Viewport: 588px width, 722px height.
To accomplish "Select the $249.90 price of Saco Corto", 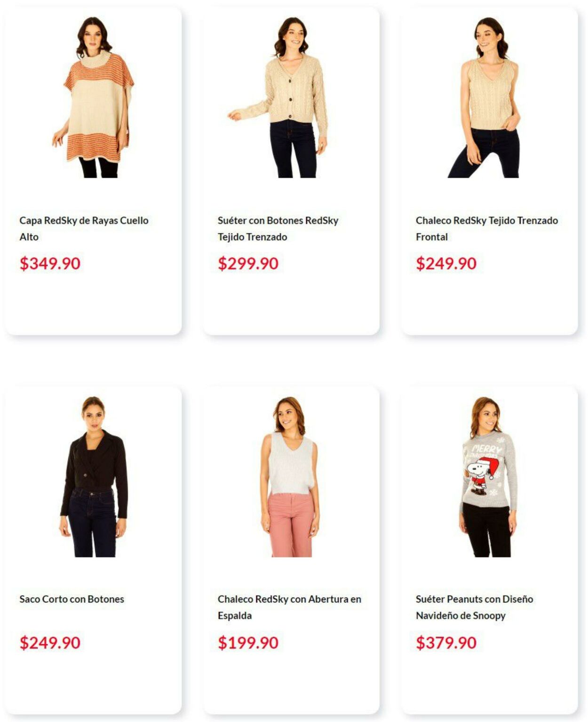I will [x=50, y=642].
